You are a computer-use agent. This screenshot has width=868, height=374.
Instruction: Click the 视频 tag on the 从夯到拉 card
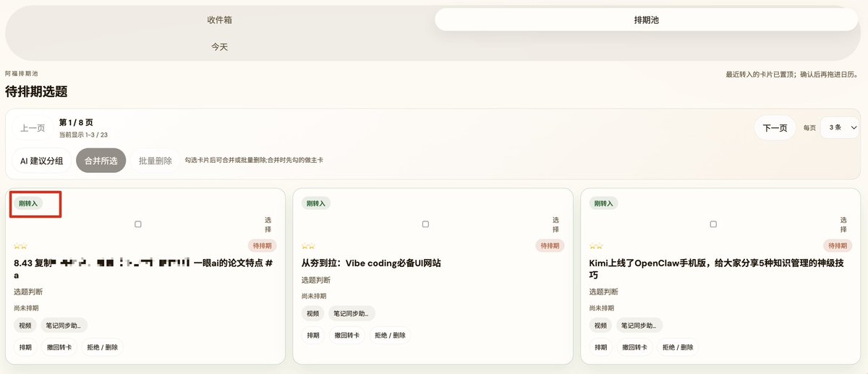coord(313,313)
